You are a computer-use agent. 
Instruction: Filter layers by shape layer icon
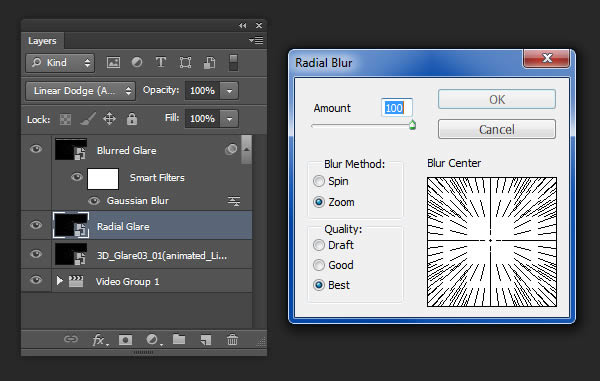click(x=185, y=62)
